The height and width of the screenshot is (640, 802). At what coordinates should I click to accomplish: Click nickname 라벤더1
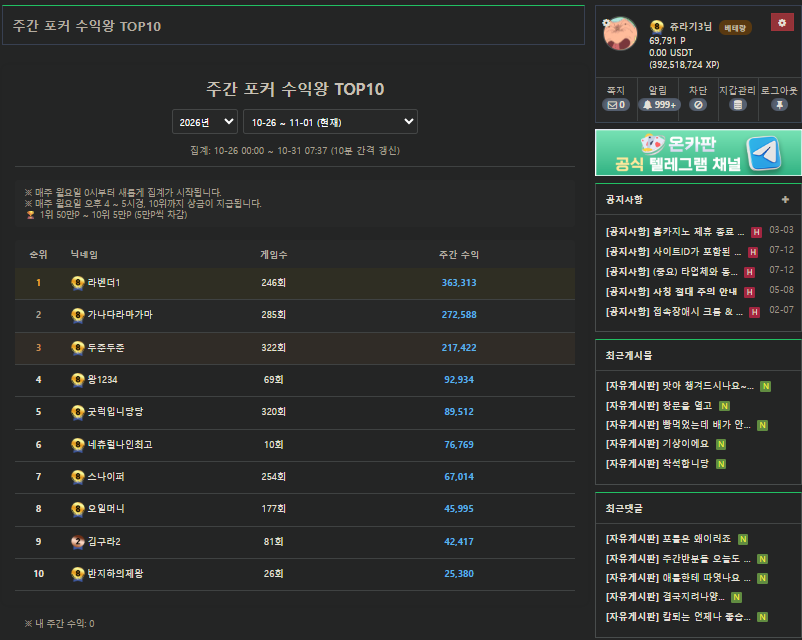(x=104, y=282)
